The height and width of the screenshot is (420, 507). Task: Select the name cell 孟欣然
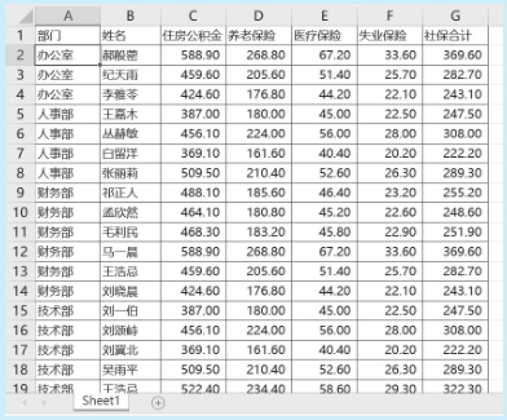pos(130,213)
